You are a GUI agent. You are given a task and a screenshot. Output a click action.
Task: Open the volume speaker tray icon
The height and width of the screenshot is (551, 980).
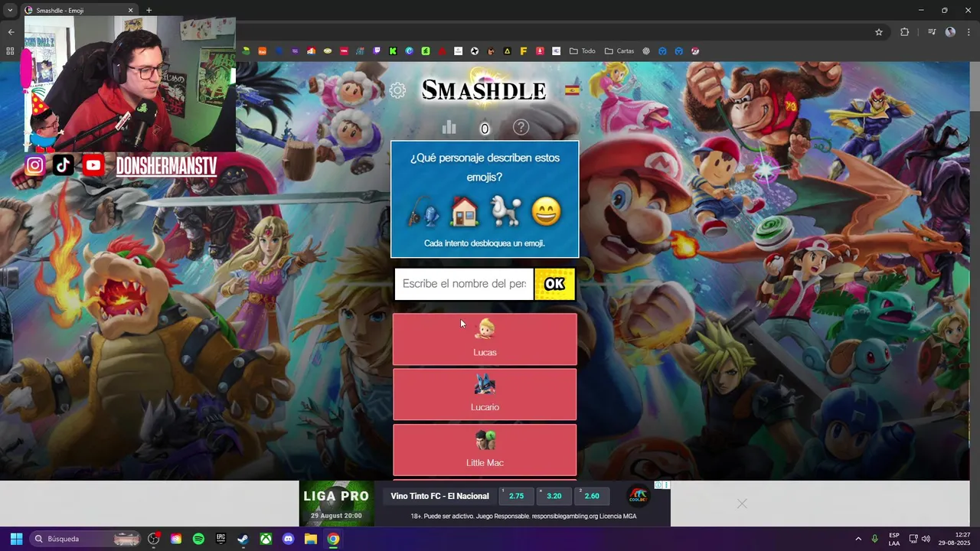coord(926,539)
